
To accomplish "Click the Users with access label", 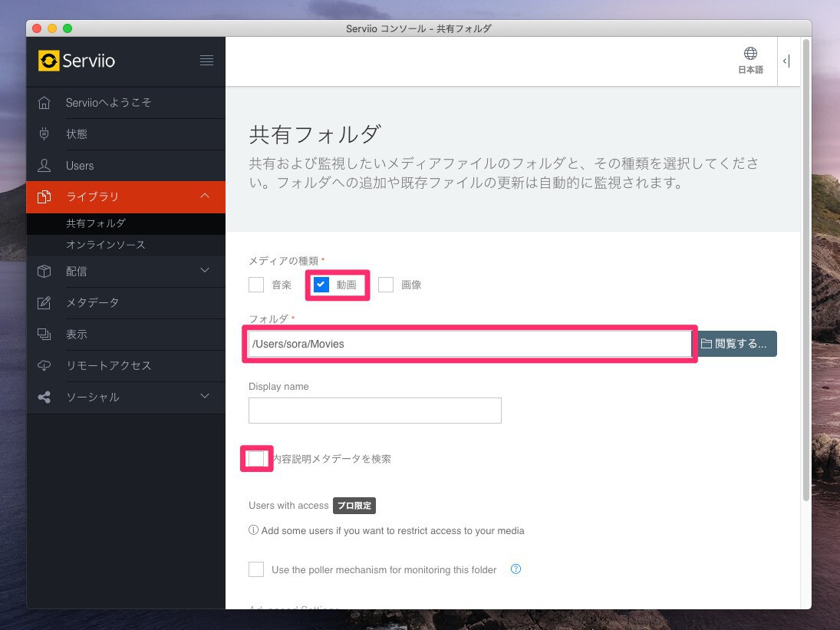I will (288, 505).
